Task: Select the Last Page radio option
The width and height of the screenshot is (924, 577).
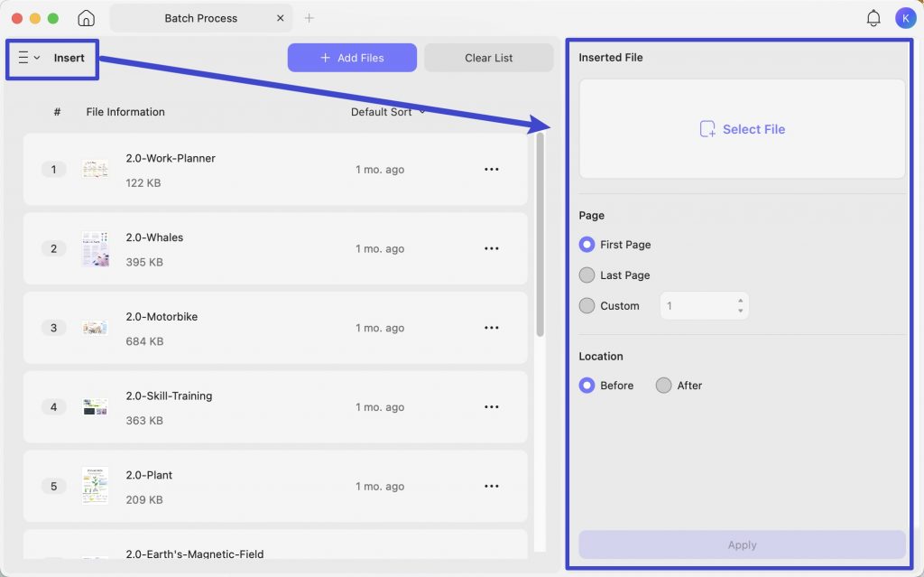Action: 587,275
